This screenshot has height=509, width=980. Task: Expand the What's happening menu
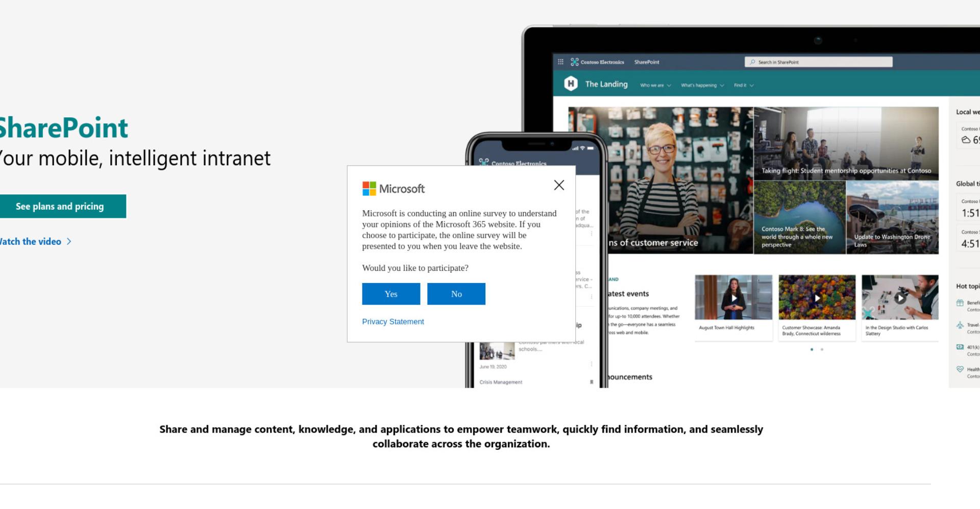pyautogui.click(x=702, y=85)
